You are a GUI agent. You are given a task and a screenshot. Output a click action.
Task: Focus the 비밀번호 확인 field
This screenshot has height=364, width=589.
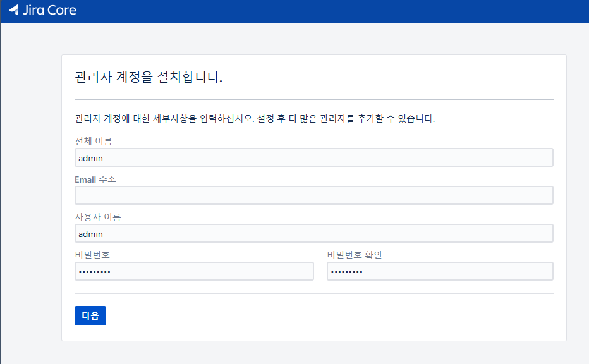[440, 271]
